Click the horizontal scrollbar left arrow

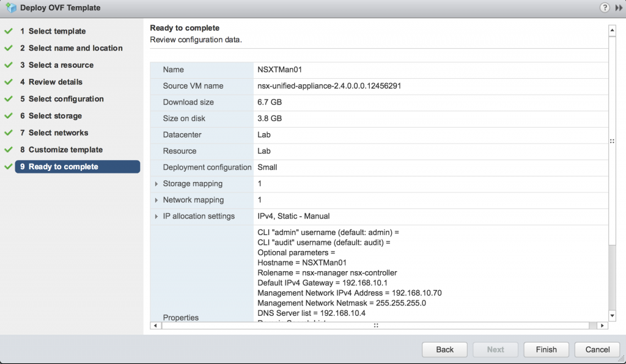pyautogui.click(x=156, y=326)
